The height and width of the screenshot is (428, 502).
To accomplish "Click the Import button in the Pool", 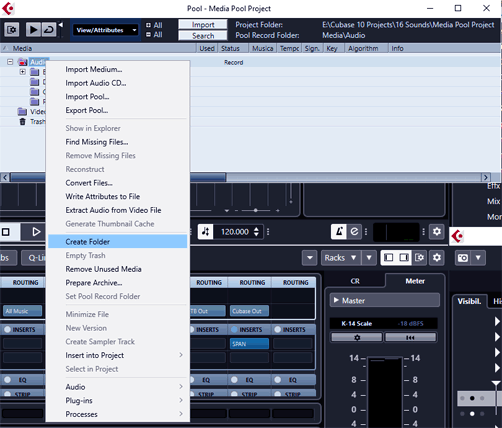I will (x=203, y=25).
